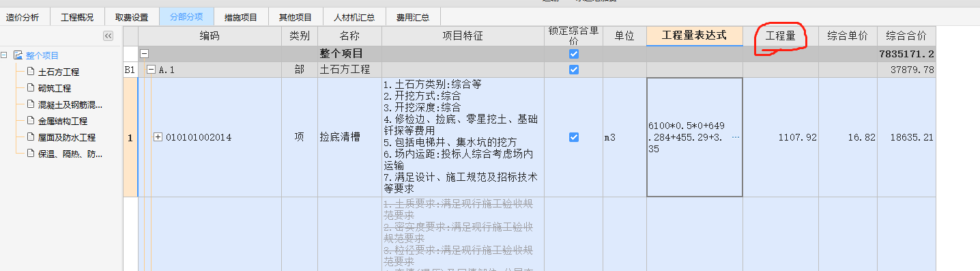Click the document icon beside 土石方工程
Image resolution: width=980 pixels, height=271 pixels.
30,71
